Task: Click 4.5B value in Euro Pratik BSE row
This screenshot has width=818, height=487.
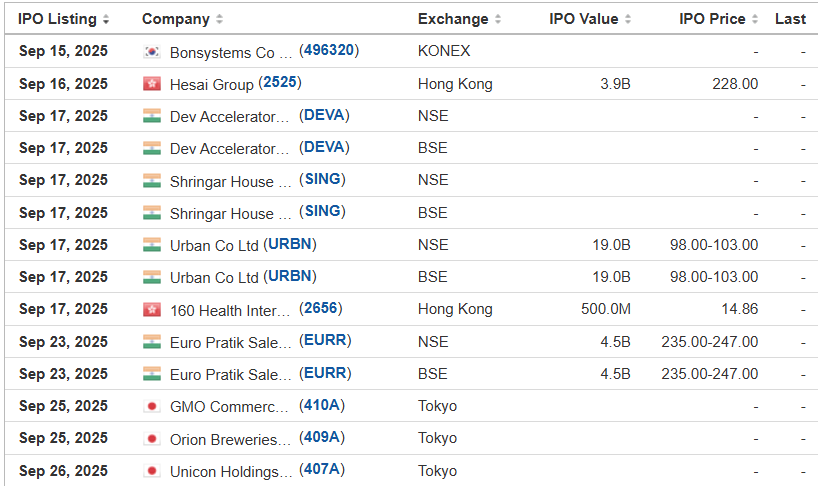Action: click(x=615, y=374)
